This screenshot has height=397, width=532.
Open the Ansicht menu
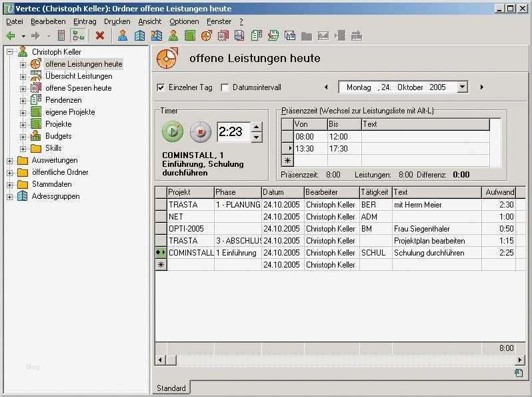(x=150, y=21)
